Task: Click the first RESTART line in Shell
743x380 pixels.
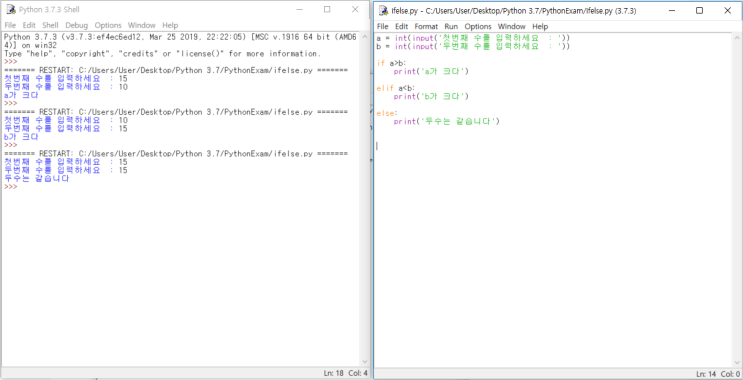Action: click(x=175, y=70)
